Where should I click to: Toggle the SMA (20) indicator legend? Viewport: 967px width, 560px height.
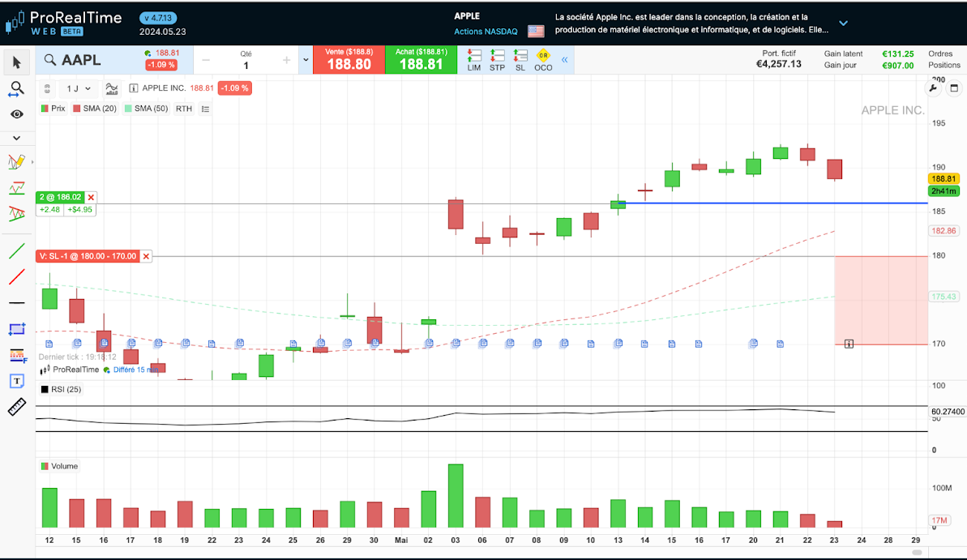(x=95, y=109)
